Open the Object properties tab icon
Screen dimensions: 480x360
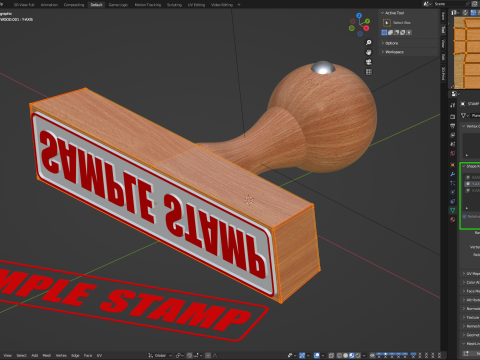pyautogui.click(x=452, y=165)
